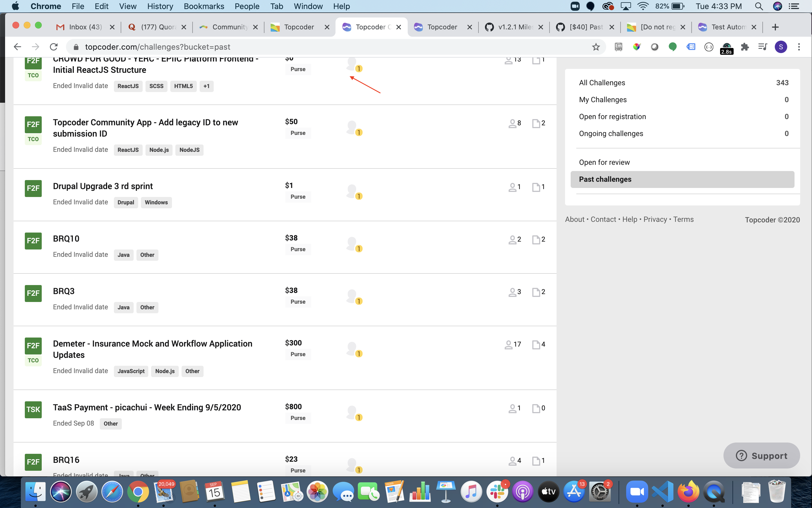Screen dimensions: 812x508
Task: Open the History menu
Action: click(x=160, y=6)
